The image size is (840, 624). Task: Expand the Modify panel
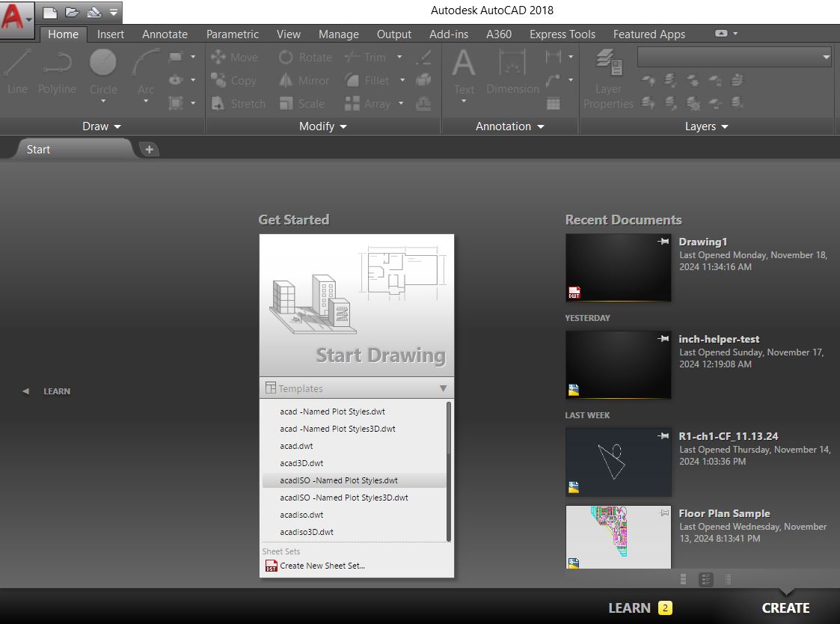coord(343,126)
